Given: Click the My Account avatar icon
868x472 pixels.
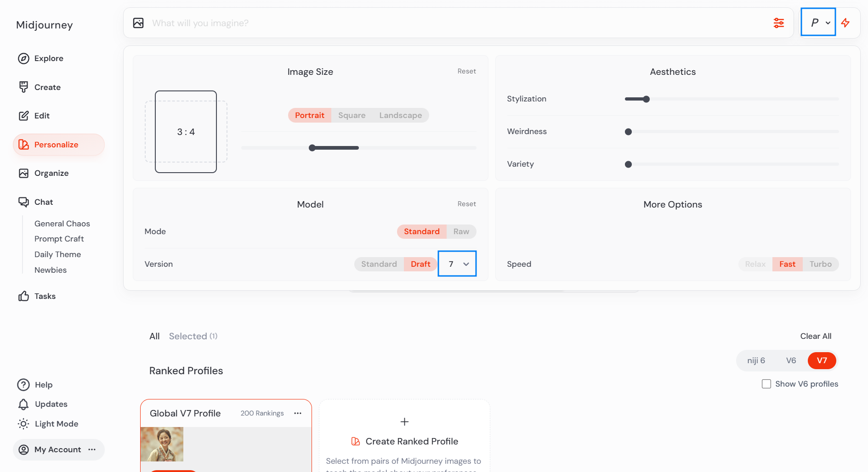Looking at the screenshot, I should pos(23,450).
